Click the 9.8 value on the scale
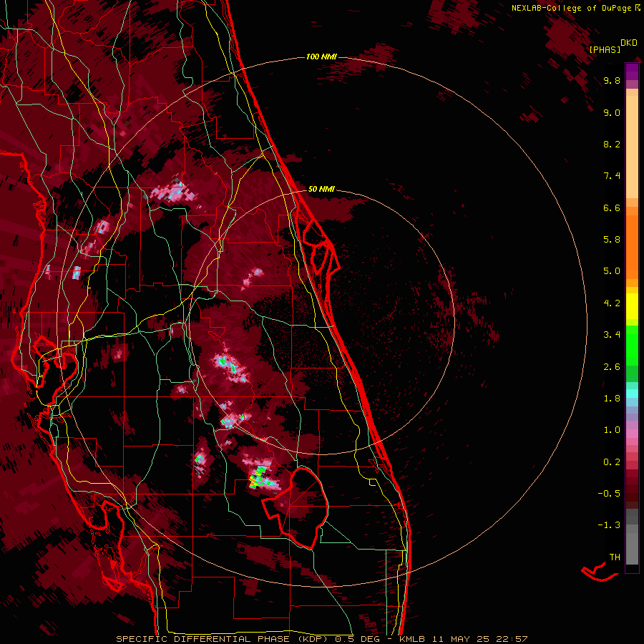Image resolution: width=644 pixels, height=644 pixels. [612, 81]
